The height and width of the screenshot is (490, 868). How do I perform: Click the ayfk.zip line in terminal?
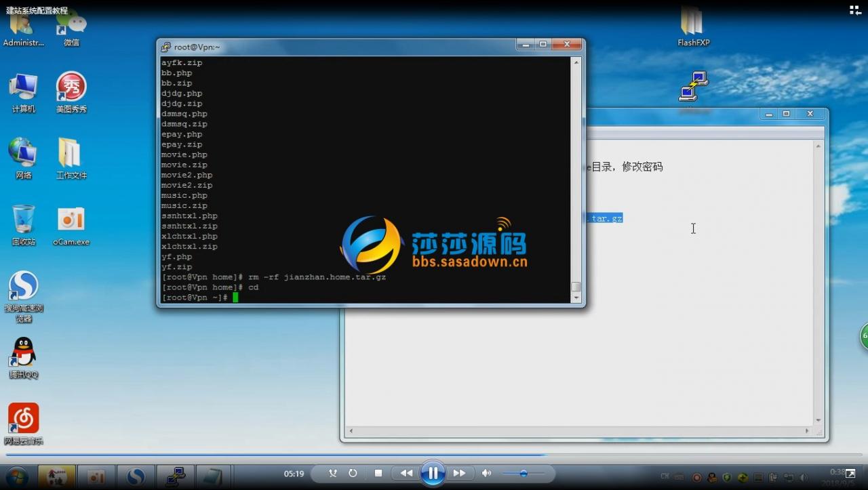[182, 62]
